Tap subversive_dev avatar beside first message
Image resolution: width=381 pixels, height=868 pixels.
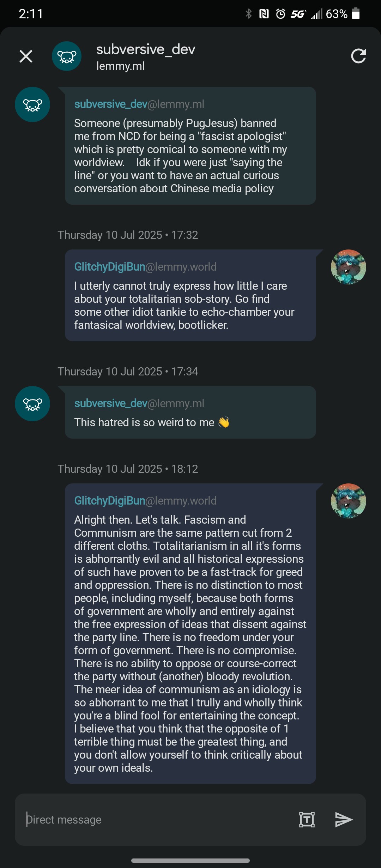[x=32, y=104]
